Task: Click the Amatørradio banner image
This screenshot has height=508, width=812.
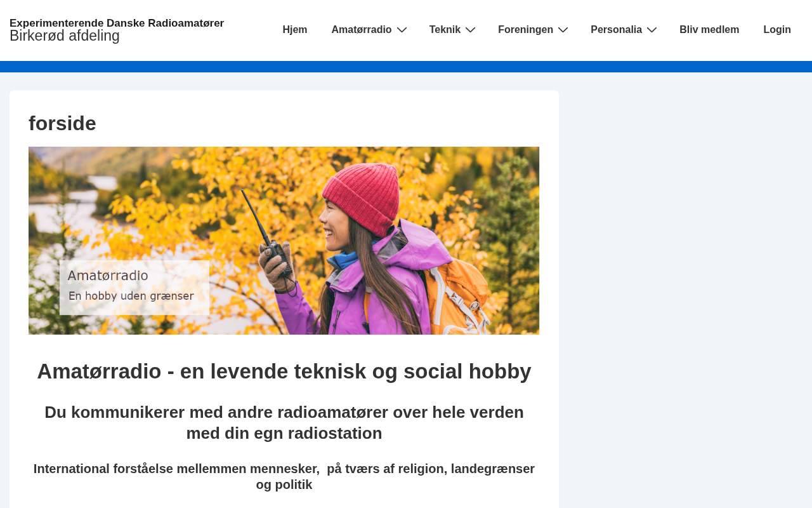Action: 284,241
